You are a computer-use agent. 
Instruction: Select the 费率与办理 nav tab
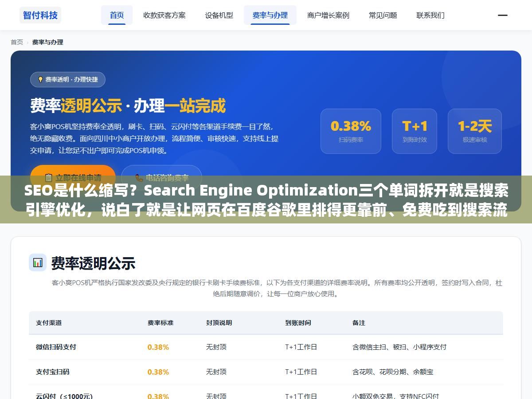[270, 15]
